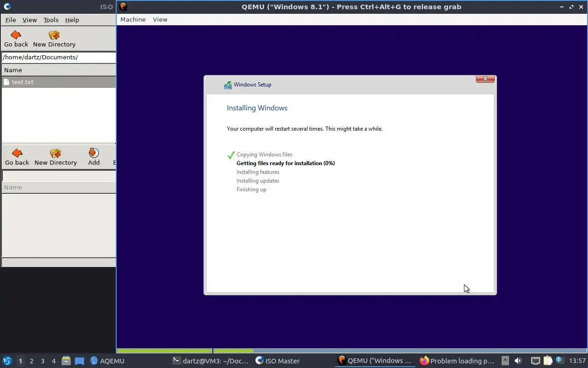Click the show desktop taskbar icon
Screen dimensions: 588x368
(x=79, y=361)
